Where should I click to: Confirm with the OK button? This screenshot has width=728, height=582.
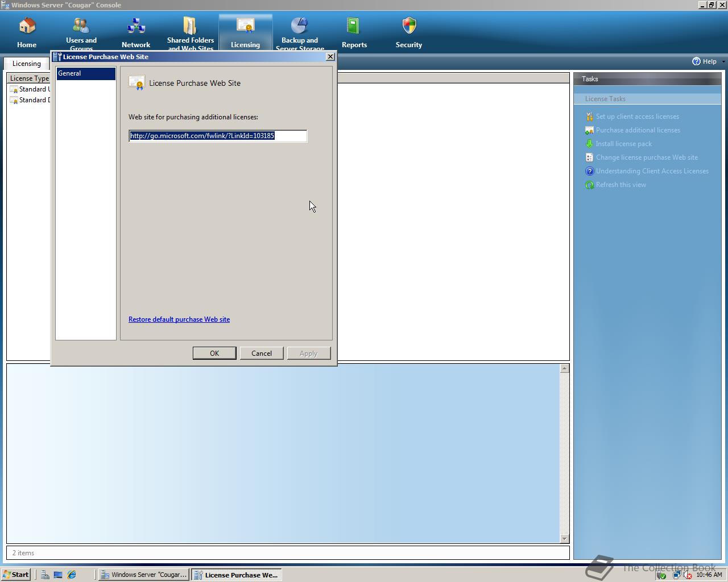click(x=214, y=354)
